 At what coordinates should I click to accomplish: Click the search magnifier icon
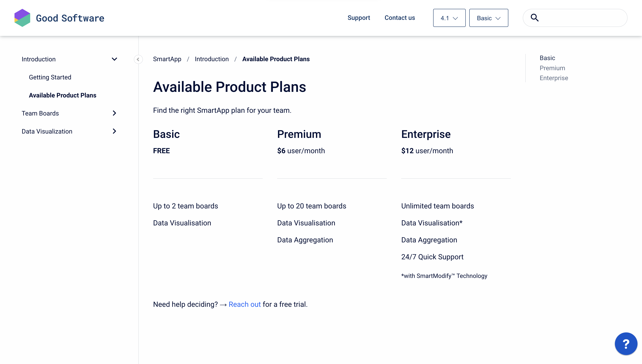534,18
